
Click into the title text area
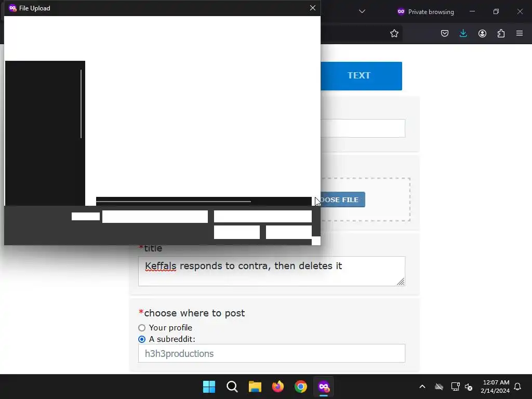[x=271, y=271]
